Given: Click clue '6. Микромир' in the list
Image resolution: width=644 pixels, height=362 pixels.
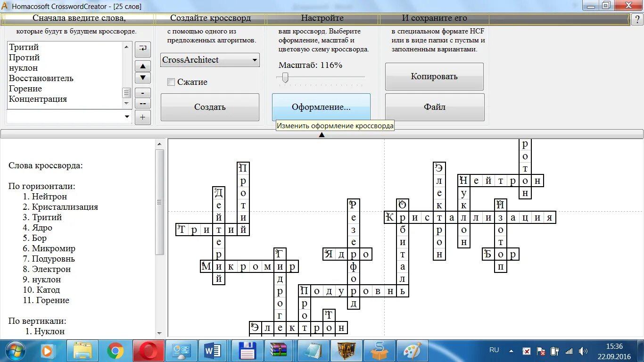Looking at the screenshot, I should tap(49, 248).
